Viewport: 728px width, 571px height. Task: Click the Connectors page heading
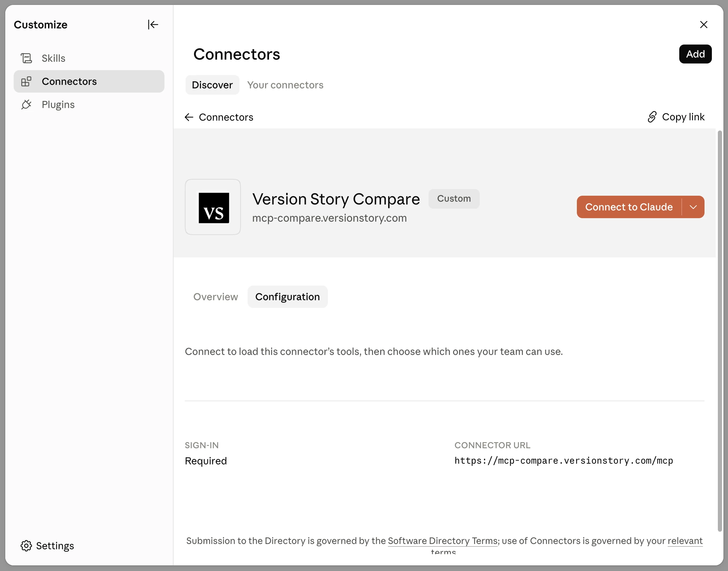pos(237,54)
